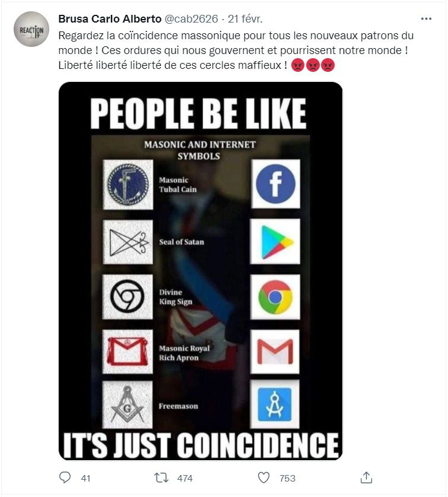Click the Chrome logo tile
Viewport: 448px width, 497px height.
click(x=275, y=297)
